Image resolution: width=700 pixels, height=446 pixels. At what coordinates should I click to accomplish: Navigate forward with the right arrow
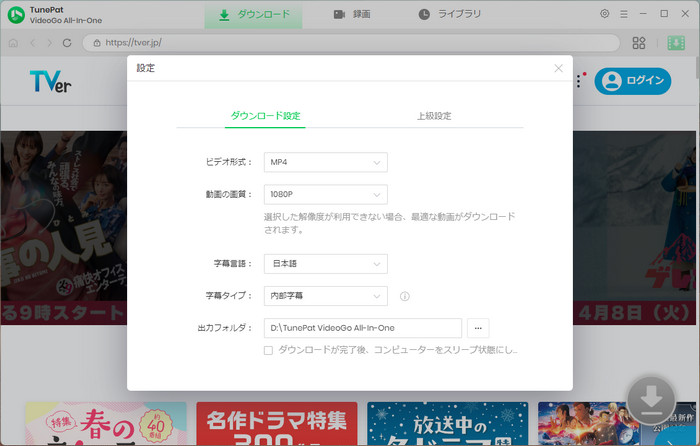(x=50, y=43)
